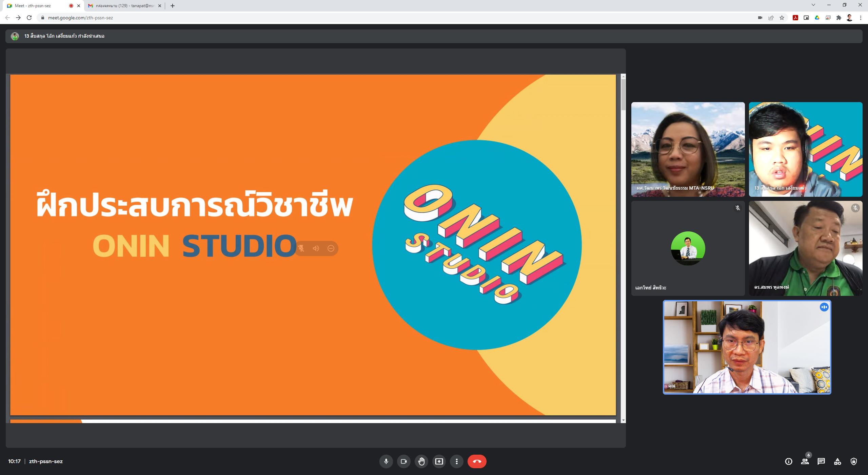The height and width of the screenshot is (475, 868).
Task: Raise your hand in the meeting
Action: [x=421, y=461]
